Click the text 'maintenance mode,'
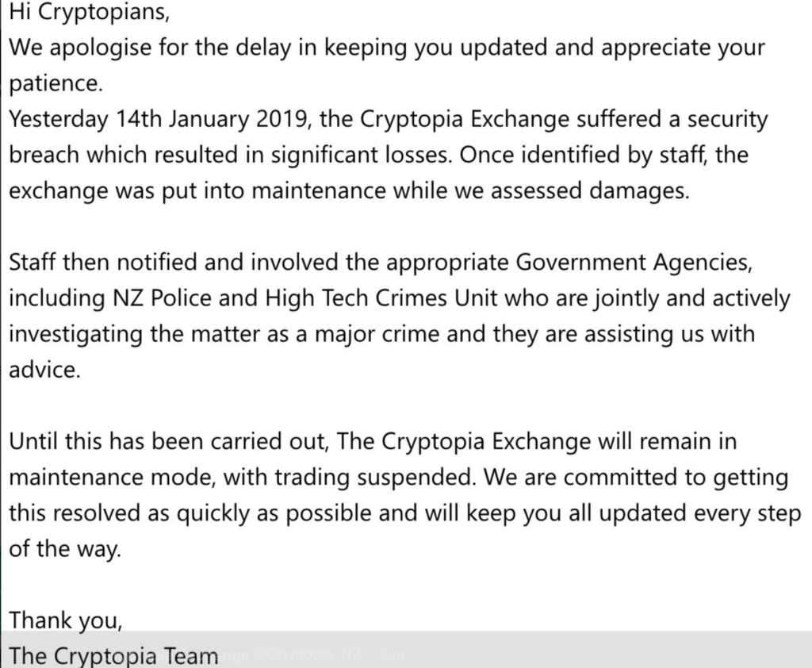The width and height of the screenshot is (812, 668). (113, 478)
